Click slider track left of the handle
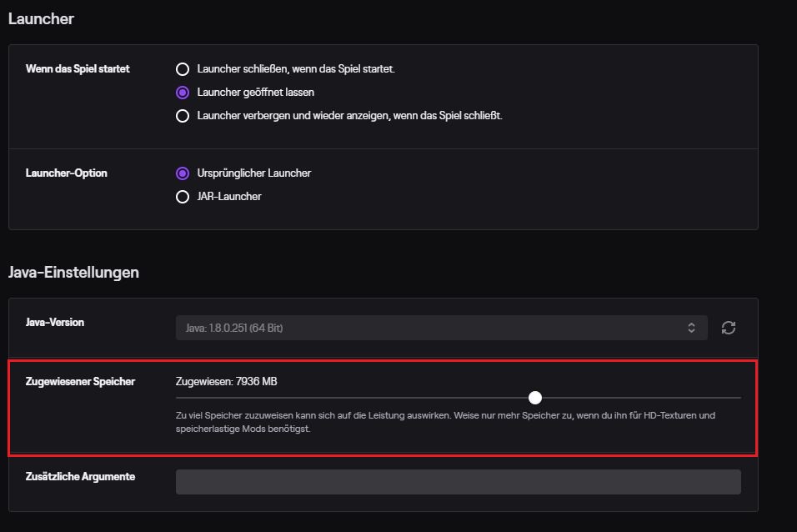This screenshot has height=532, width=797. [352, 398]
